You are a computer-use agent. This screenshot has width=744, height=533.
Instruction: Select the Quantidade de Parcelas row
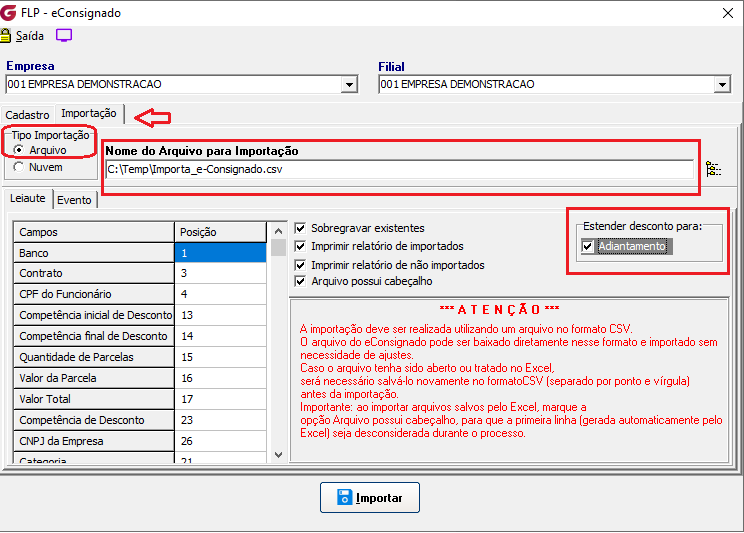(x=93, y=357)
